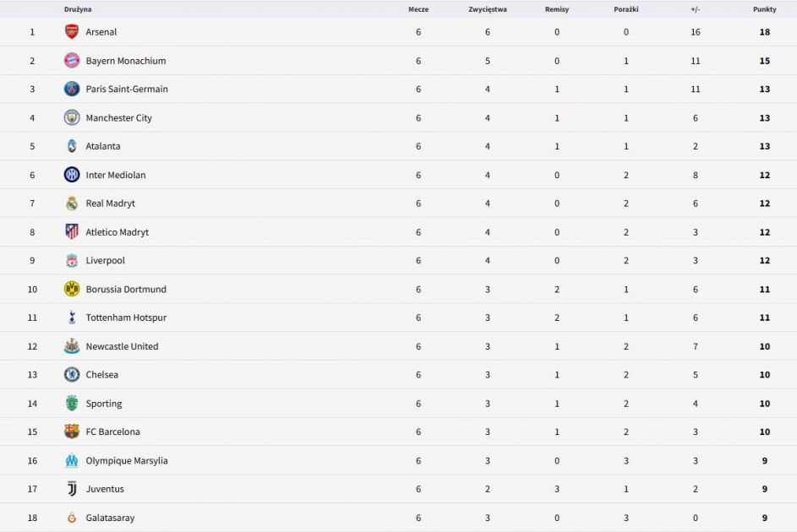Click the Mecze column header
The height and width of the screenshot is (532, 797).
coord(418,9)
